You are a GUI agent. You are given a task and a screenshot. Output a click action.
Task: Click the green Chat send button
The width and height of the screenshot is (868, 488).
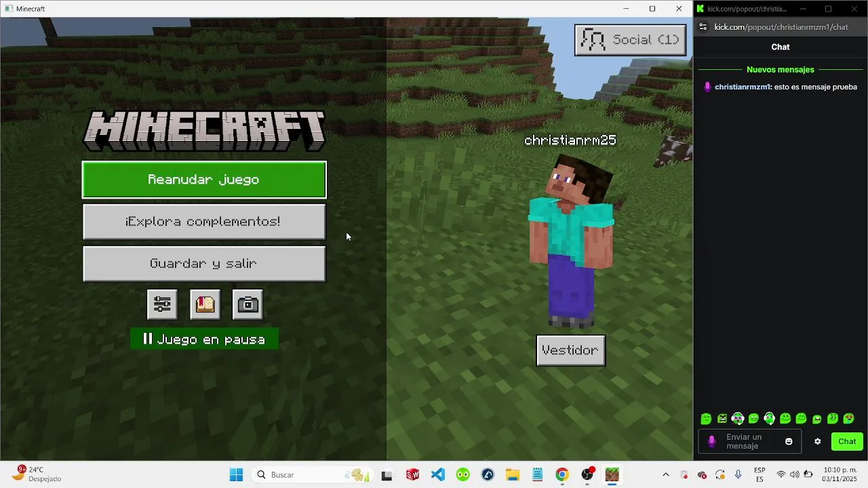(x=847, y=441)
